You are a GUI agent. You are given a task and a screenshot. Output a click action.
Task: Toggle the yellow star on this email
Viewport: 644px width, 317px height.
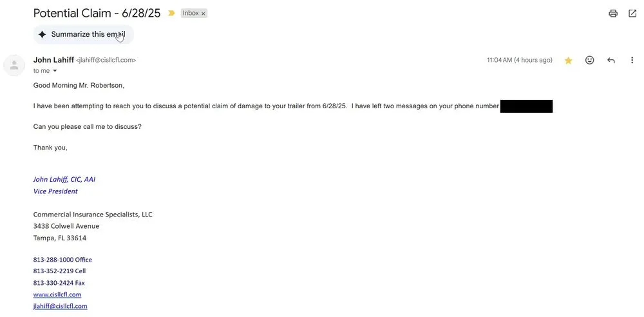569,61
